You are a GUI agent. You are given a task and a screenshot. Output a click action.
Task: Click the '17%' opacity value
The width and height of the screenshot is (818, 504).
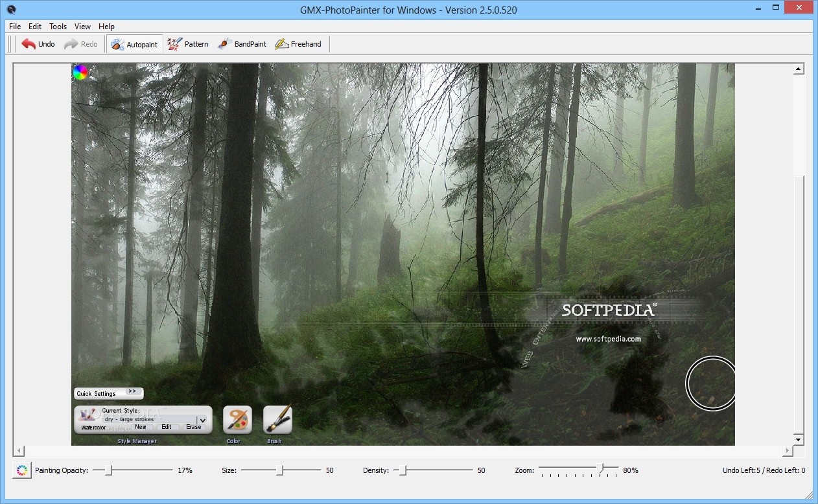(x=185, y=470)
